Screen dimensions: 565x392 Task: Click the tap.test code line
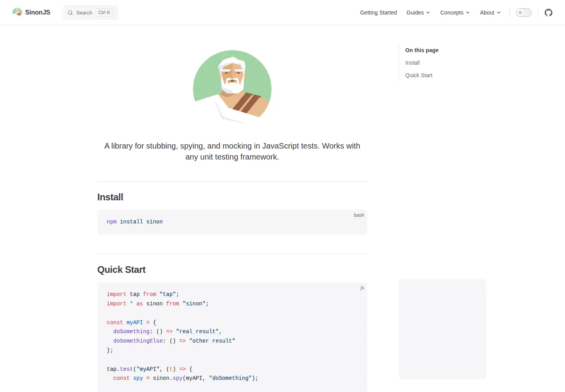click(149, 369)
